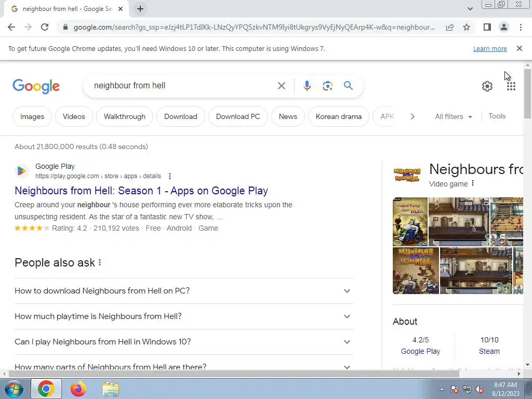Select the Korean drama filter chip
Screen dimensions: 532x399
pos(339,116)
